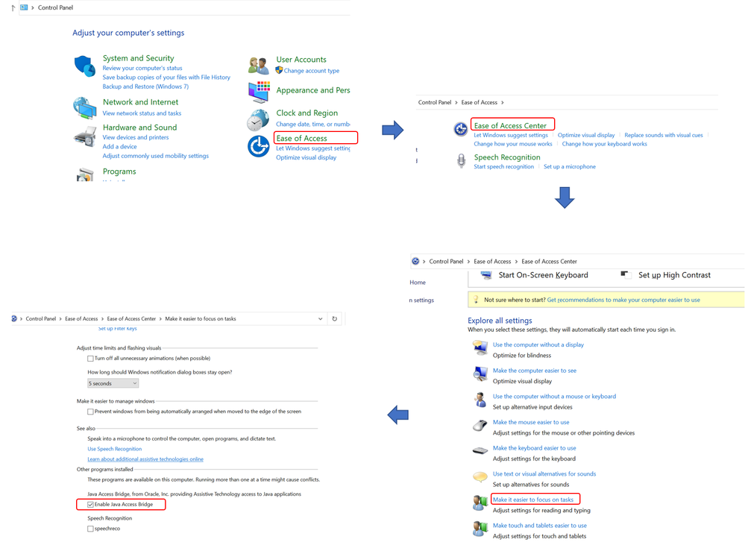Screen dimensions: 745x560
Task: Click Make the mouse easier to use
Action: pos(531,422)
